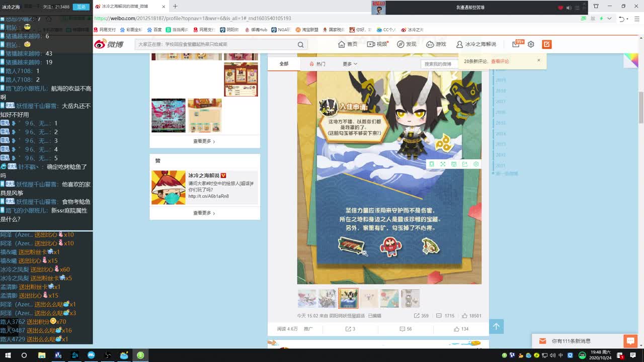Open 百度 bookmark
This screenshot has height=362, width=644.
154,30
